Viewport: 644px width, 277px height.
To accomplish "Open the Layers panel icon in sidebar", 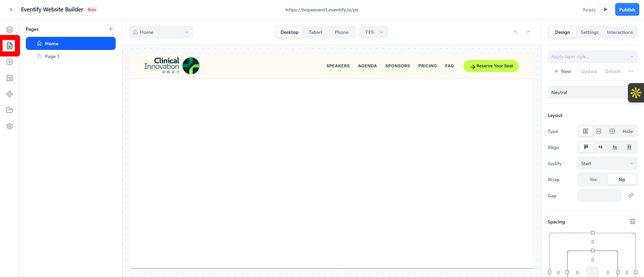I will coord(10,29).
